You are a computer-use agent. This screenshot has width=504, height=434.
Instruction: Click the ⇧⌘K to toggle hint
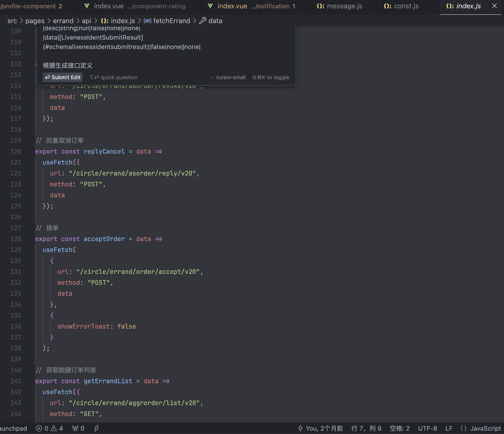pos(271,77)
